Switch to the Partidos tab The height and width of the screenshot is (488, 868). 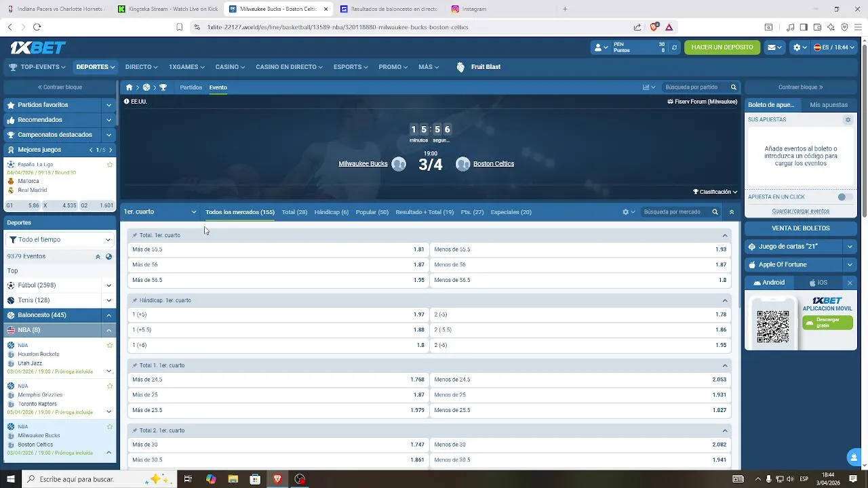coord(191,87)
